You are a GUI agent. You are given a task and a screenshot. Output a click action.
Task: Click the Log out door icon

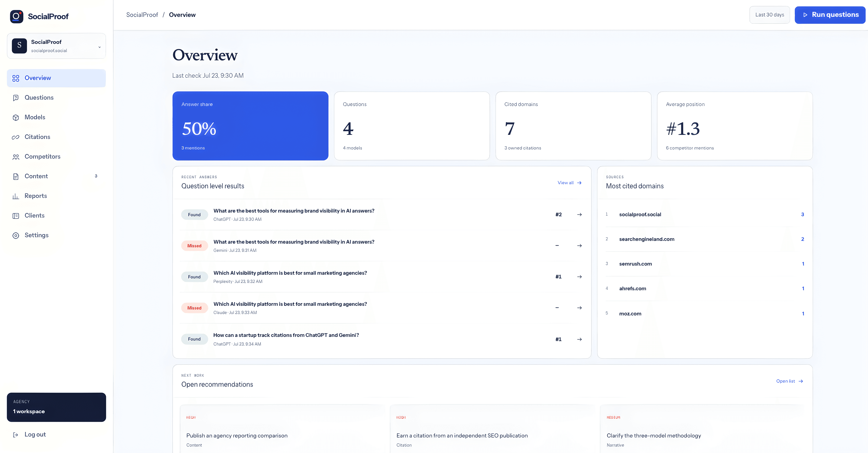(16, 435)
